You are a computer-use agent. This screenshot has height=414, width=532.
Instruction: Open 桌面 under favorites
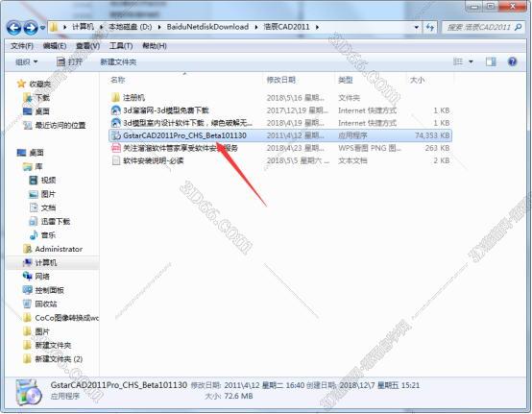42,111
